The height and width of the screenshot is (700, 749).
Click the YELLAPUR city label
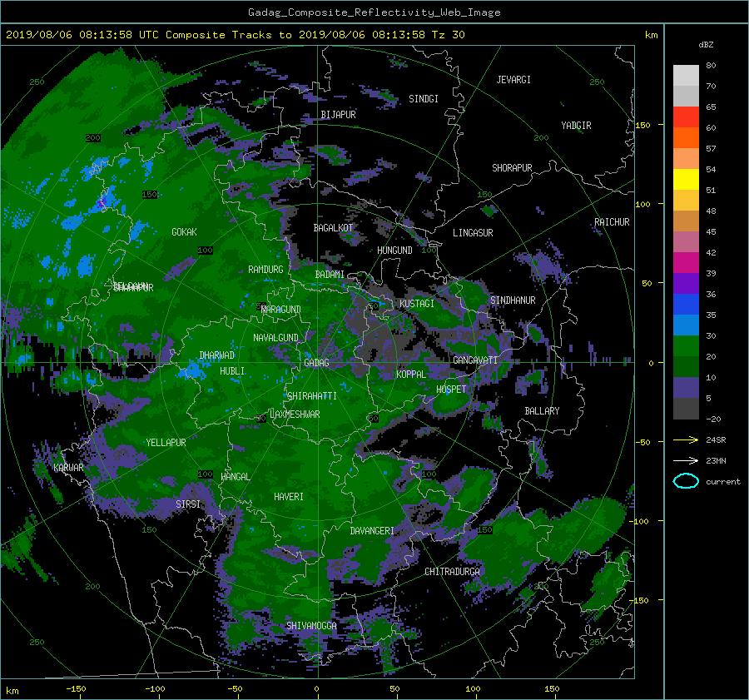tap(166, 443)
